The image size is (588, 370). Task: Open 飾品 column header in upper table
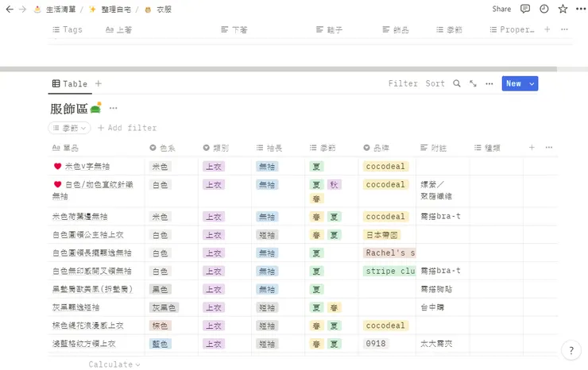(x=396, y=29)
